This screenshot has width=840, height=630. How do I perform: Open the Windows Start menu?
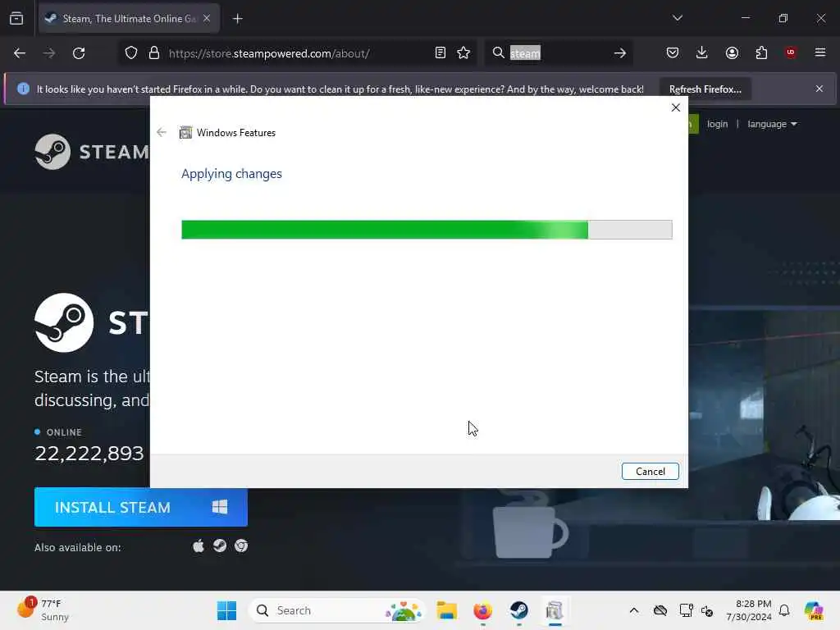226,610
